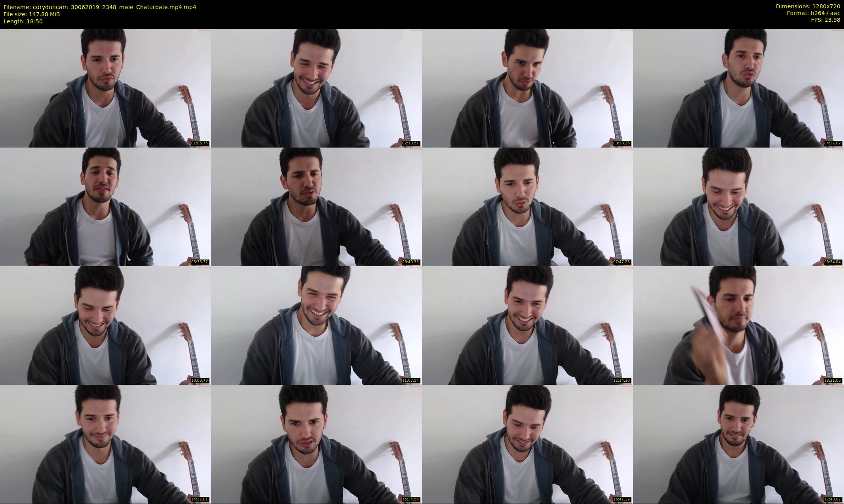Select the frame marked 12:14.30

pyautogui.click(x=527, y=325)
